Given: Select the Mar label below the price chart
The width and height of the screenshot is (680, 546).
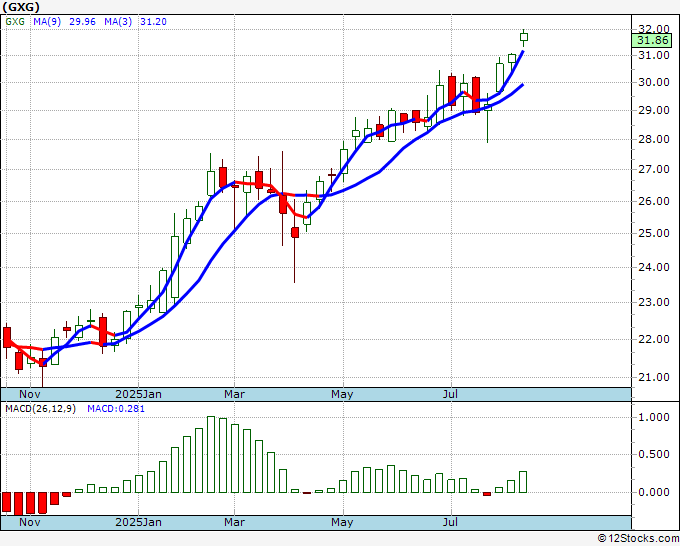Looking at the screenshot, I should pyautogui.click(x=234, y=394).
